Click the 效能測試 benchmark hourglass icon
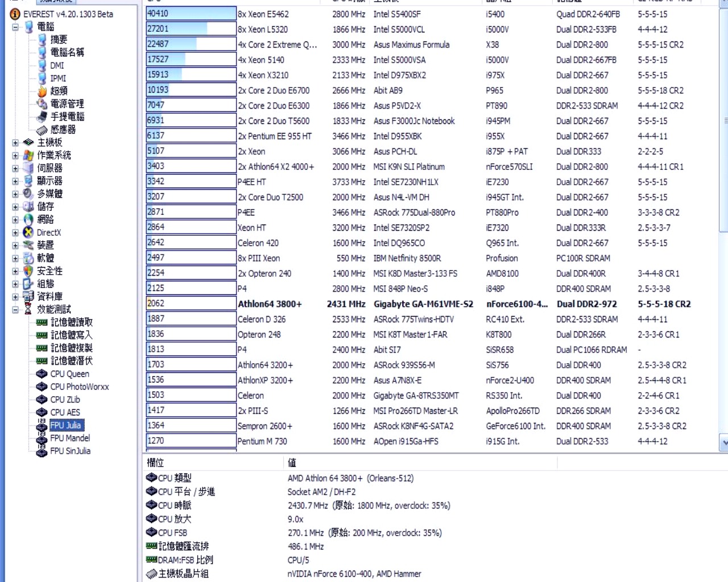This screenshot has width=728, height=582. [28, 309]
